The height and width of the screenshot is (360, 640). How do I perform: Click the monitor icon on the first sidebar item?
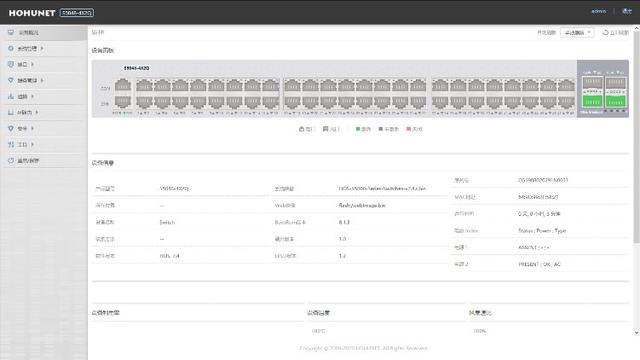pyautogui.click(x=11, y=32)
